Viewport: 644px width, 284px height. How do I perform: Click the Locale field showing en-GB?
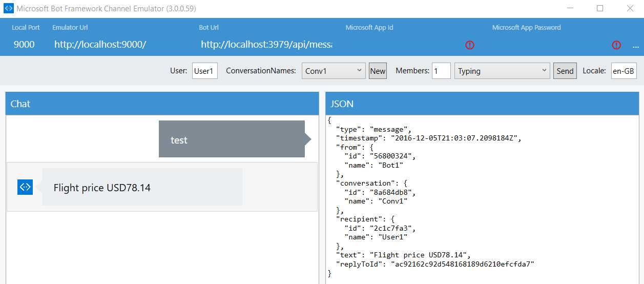coord(624,71)
